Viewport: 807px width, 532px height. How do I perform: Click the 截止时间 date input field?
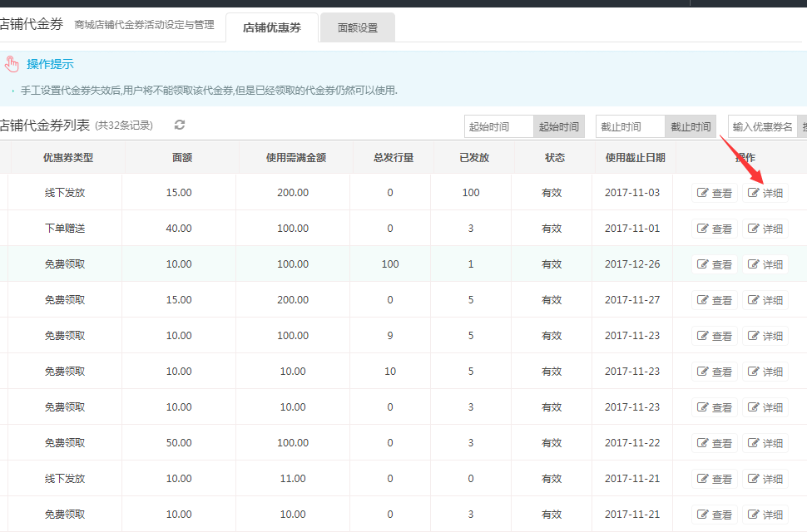click(x=630, y=126)
